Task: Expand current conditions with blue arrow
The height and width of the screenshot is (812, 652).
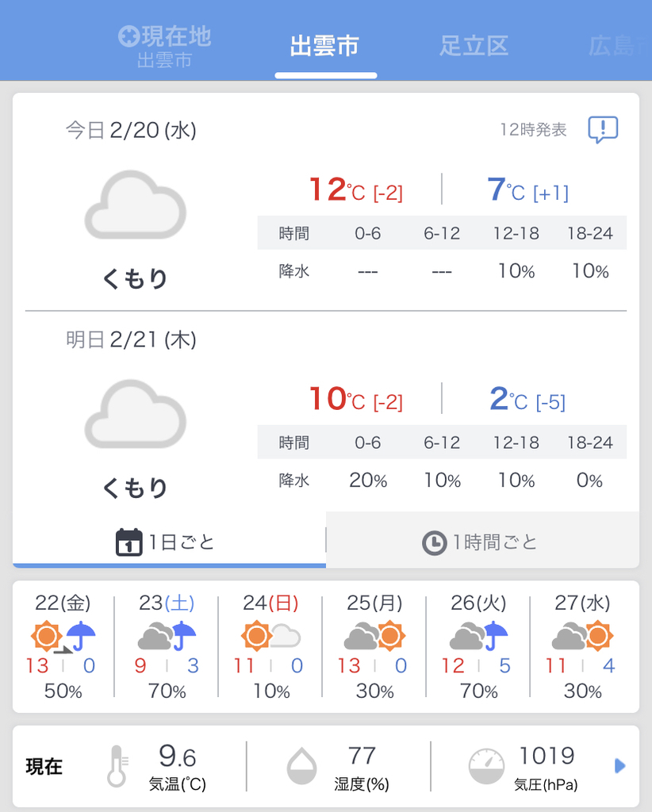Action: [x=620, y=766]
